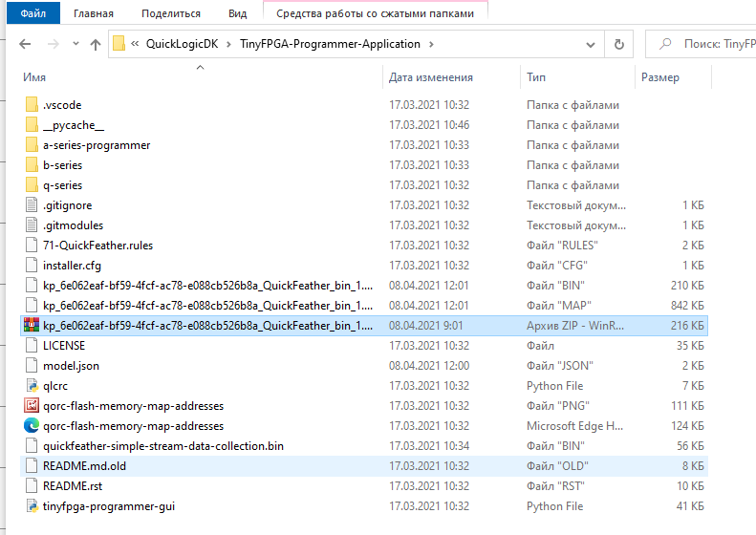Image resolution: width=756 pixels, height=535 pixels.
Task: Click the Файл "JSON" type cell
Action: [x=560, y=366]
